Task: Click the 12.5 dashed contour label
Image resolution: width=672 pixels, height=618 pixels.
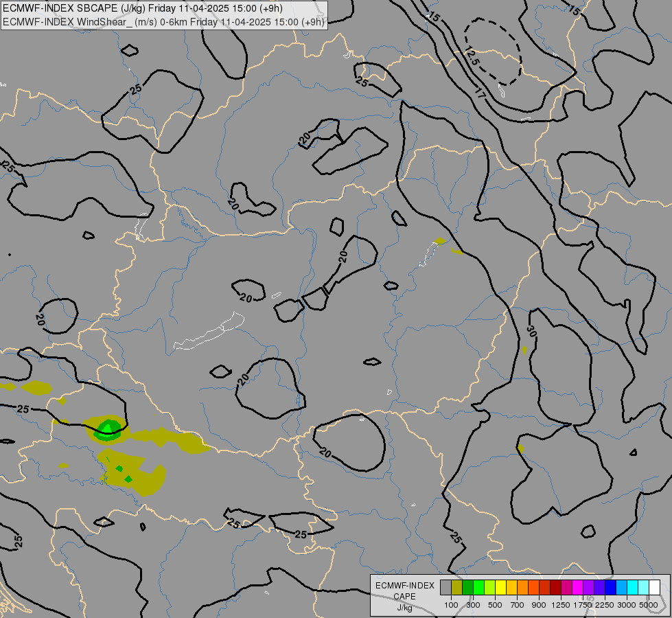Action: pos(472,56)
